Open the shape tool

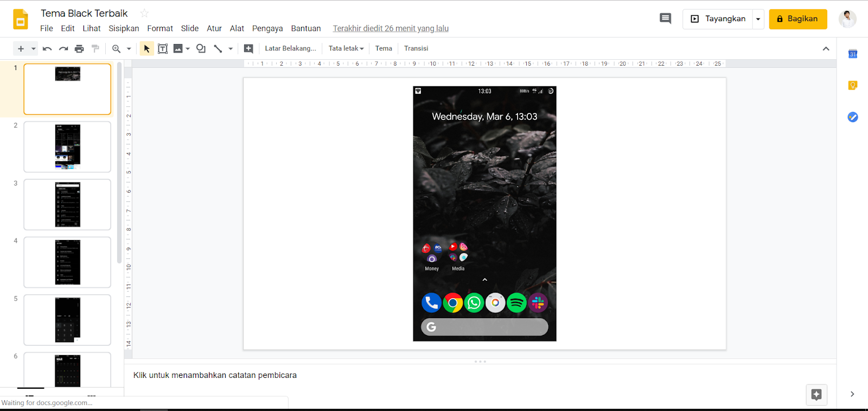click(x=201, y=49)
